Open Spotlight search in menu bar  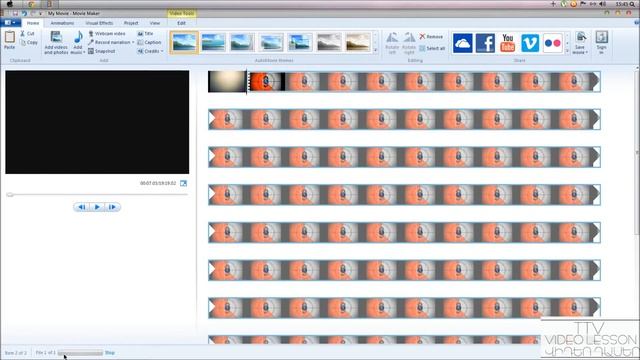[x=632, y=4]
